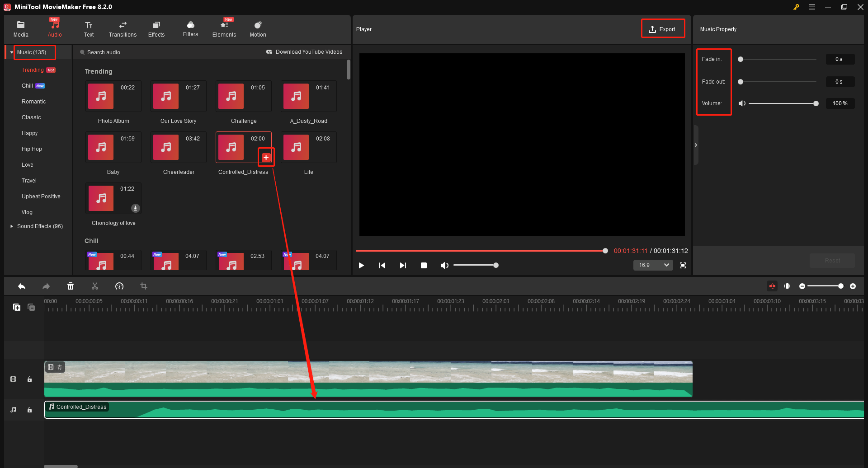Select the Challenge track thumbnail
Viewport: 868px width, 468px height.
pos(244,96)
